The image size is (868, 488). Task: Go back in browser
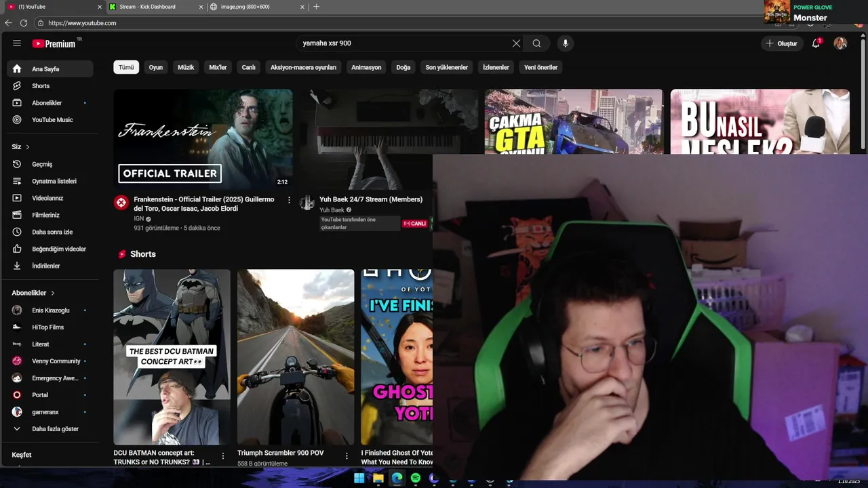8,23
